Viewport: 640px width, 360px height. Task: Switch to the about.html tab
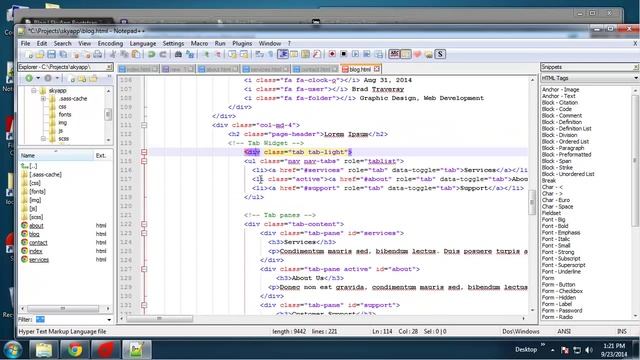(x=218, y=69)
